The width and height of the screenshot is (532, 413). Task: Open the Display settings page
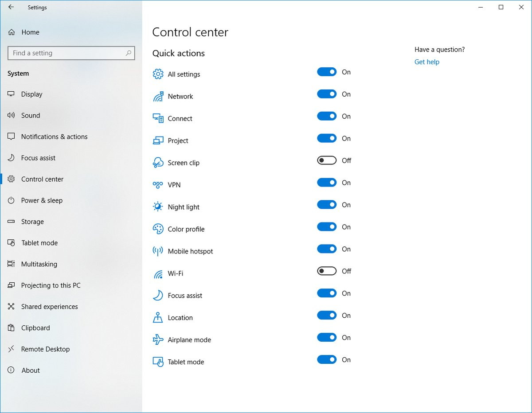click(x=31, y=94)
